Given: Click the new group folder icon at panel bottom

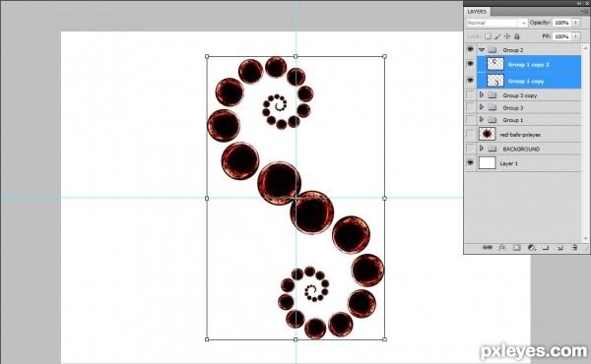Looking at the screenshot, I should click(546, 248).
